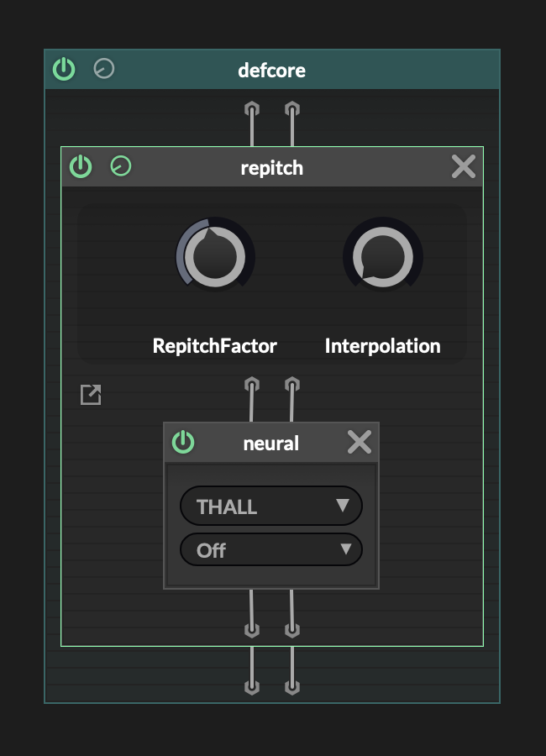546x756 pixels.
Task: Click the right output pin at the bottom of defcore
Action: (292, 686)
